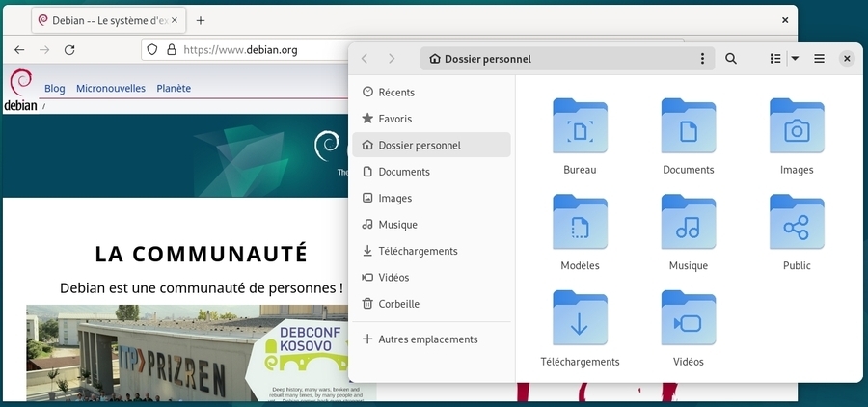Close the file manager window
Image resolution: width=868 pixels, height=407 pixels.
coord(847,58)
